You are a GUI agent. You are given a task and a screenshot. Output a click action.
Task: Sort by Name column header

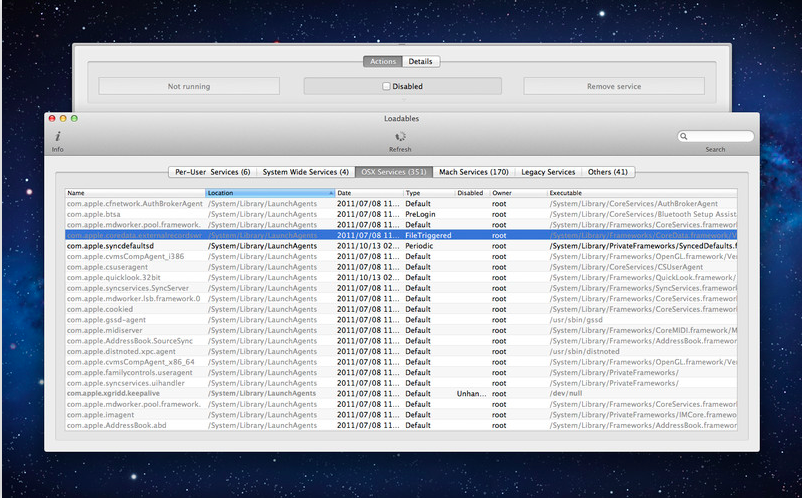point(136,193)
